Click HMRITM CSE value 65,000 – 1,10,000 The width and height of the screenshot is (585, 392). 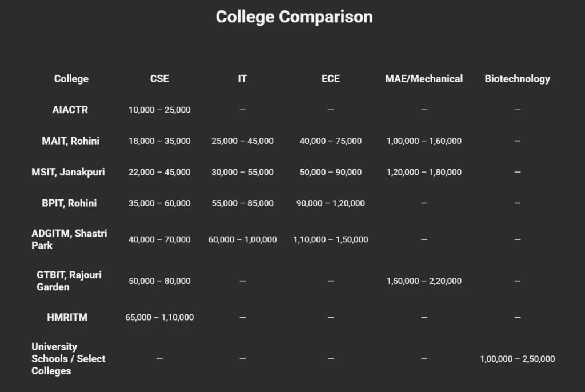[159, 317]
